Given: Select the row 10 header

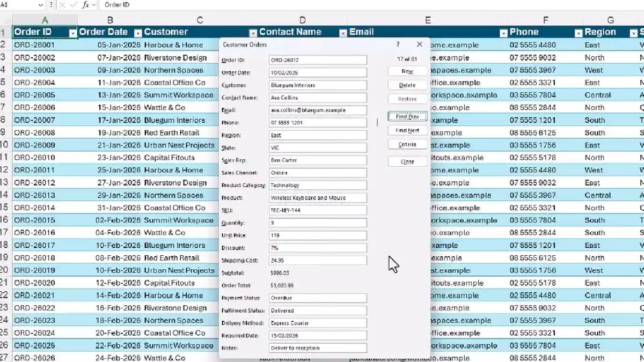Looking at the screenshot, I should click(x=6, y=145).
